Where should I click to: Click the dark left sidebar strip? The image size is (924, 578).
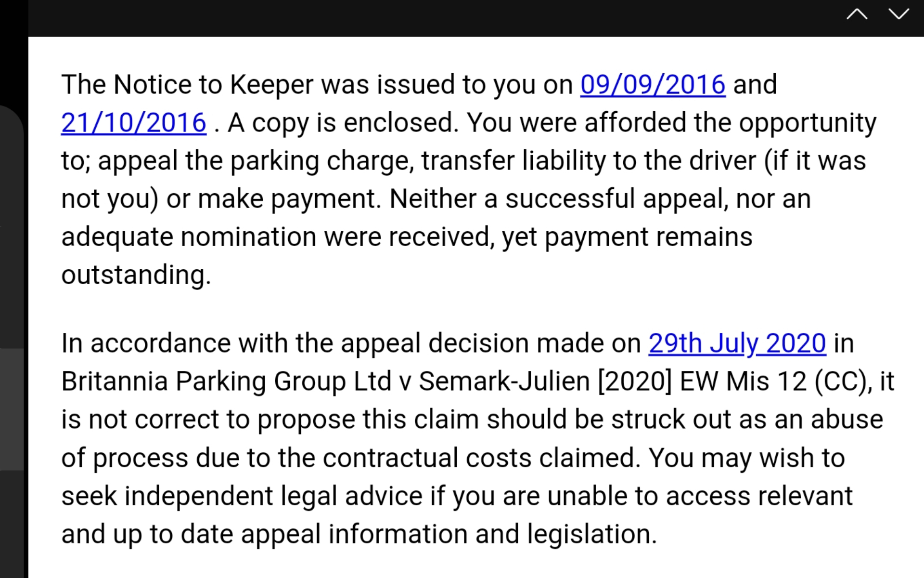[13, 289]
